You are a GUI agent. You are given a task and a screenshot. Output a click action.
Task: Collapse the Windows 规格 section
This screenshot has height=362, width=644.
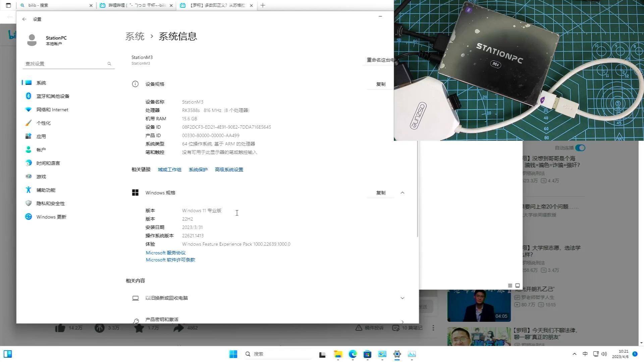(x=402, y=193)
